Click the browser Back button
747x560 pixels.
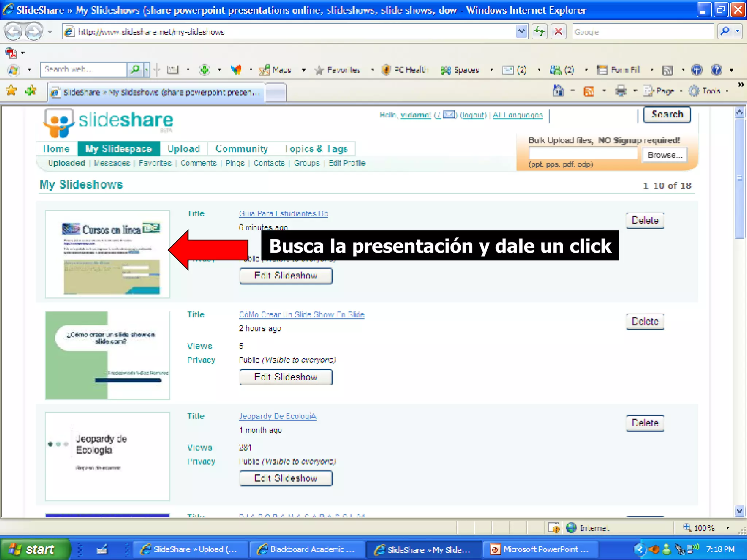14,31
